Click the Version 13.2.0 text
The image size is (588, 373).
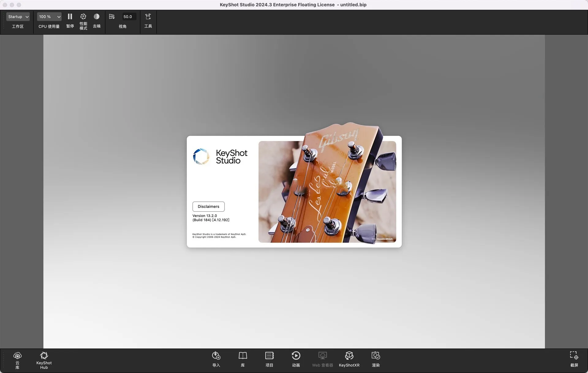(x=205, y=216)
